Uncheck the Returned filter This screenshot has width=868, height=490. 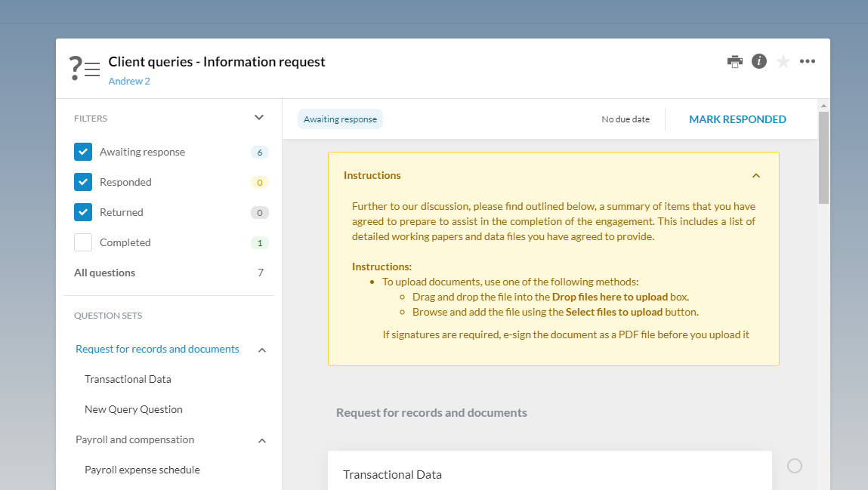pos(83,212)
